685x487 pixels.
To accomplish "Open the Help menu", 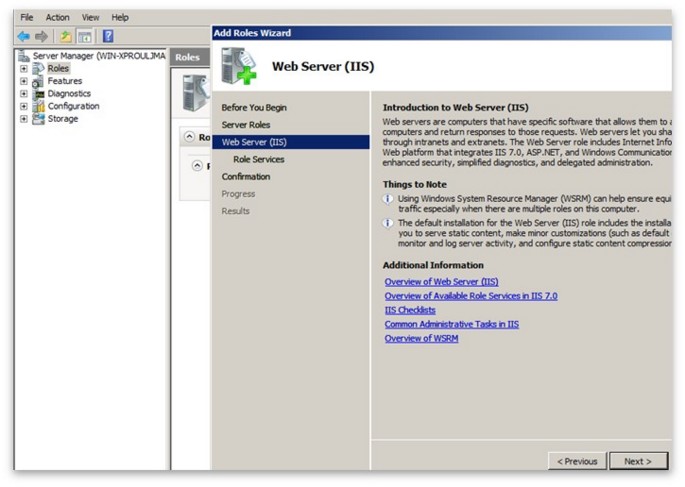I will (x=120, y=17).
